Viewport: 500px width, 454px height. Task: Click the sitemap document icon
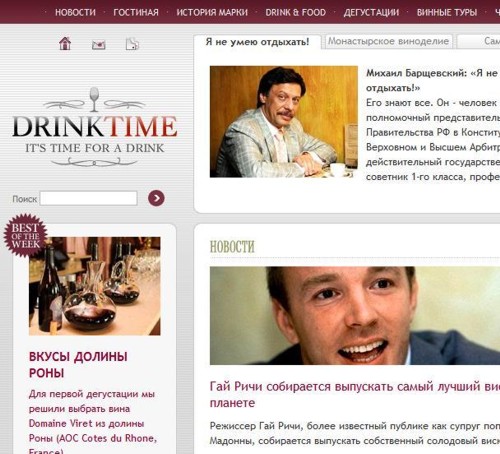pyautogui.click(x=132, y=44)
